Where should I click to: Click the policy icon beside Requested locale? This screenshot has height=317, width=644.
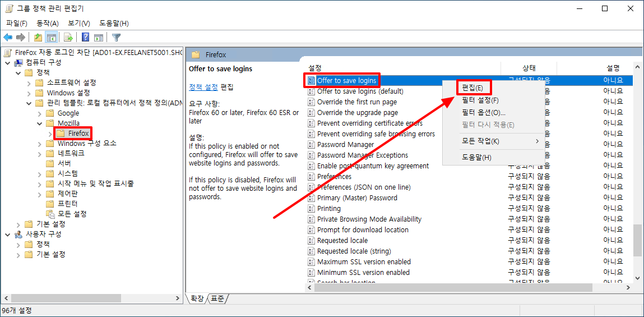(311, 241)
